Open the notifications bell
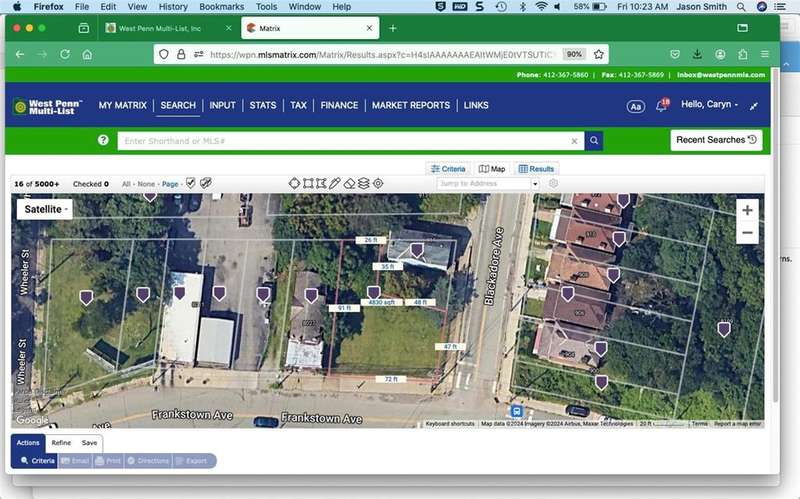This screenshot has width=800, height=499. 661,106
